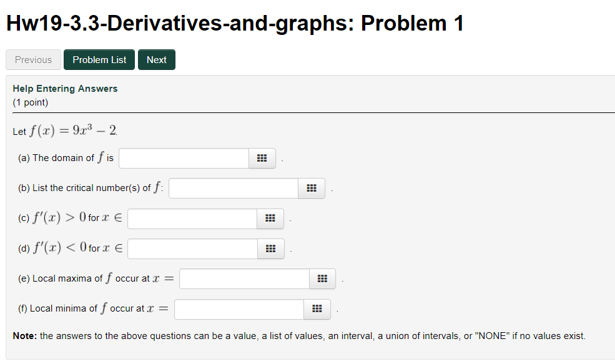Open the equation editor for local maxima
The height and width of the screenshot is (364, 615).
tap(322, 278)
